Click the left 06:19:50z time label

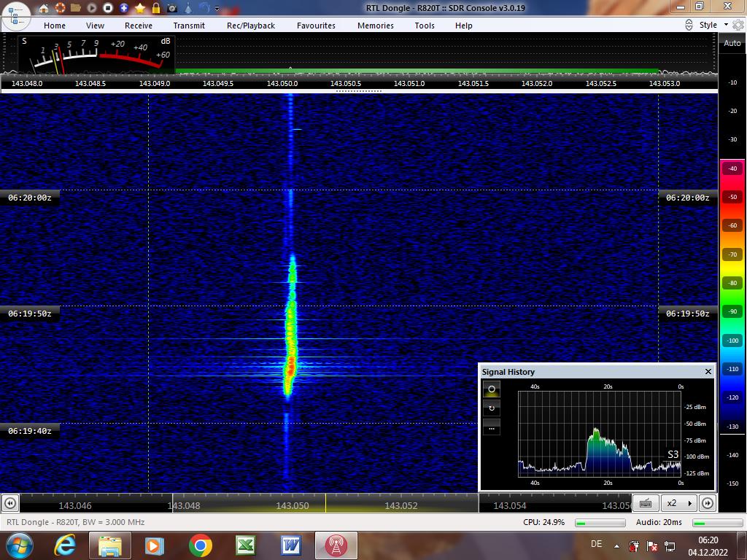[x=29, y=314]
